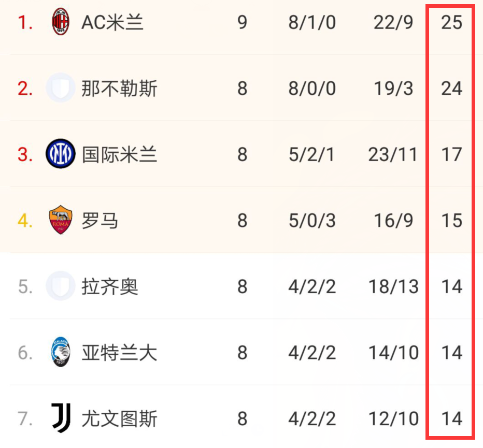Click the AC Milan club crest
The height and width of the screenshot is (448, 483).
(61, 22)
